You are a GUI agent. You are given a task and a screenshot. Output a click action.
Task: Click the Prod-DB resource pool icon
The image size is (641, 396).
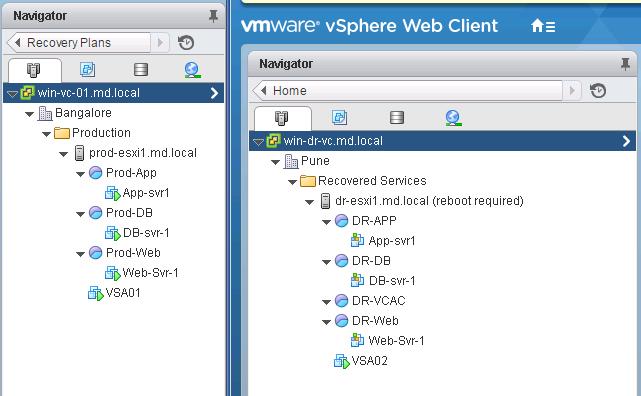[x=96, y=213]
